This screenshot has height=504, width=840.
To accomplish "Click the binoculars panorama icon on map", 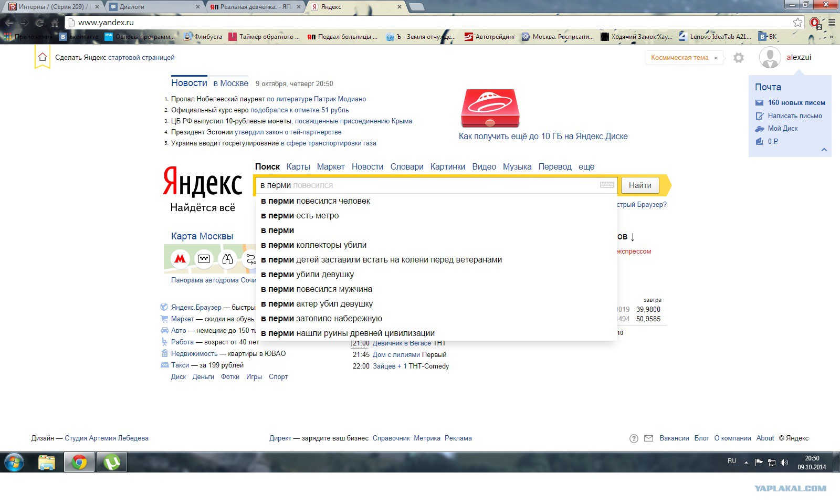I will pyautogui.click(x=227, y=258).
